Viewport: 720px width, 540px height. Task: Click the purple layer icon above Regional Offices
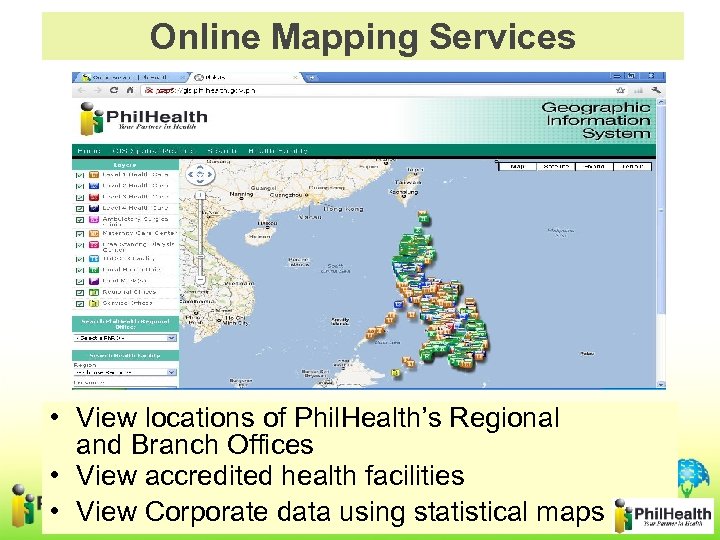point(94,281)
